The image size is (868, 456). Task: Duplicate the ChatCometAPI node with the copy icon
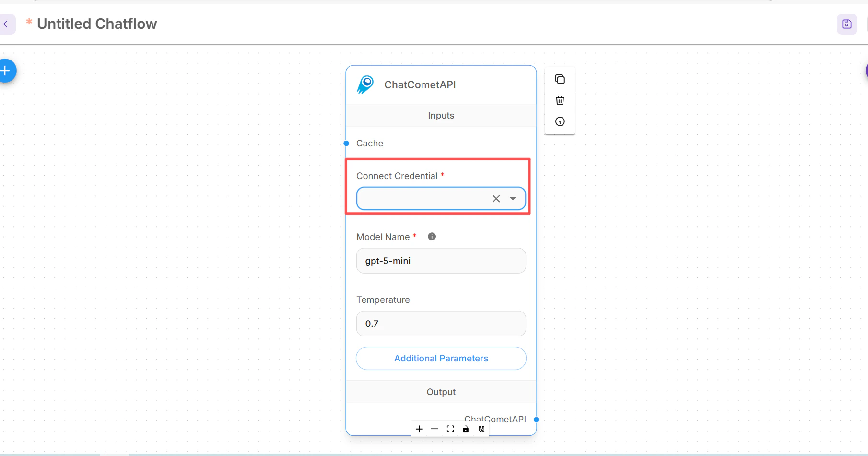pyautogui.click(x=560, y=79)
